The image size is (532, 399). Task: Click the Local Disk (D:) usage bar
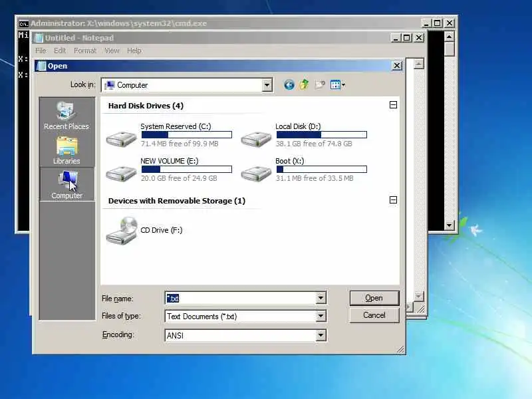pyautogui.click(x=322, y=135)
